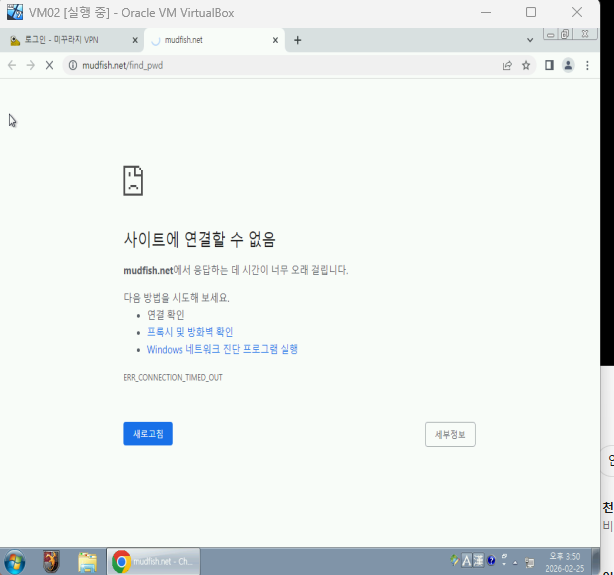The image size is (614, 575).
Task: Click the site information icon before URL
Action: point(72,65)
